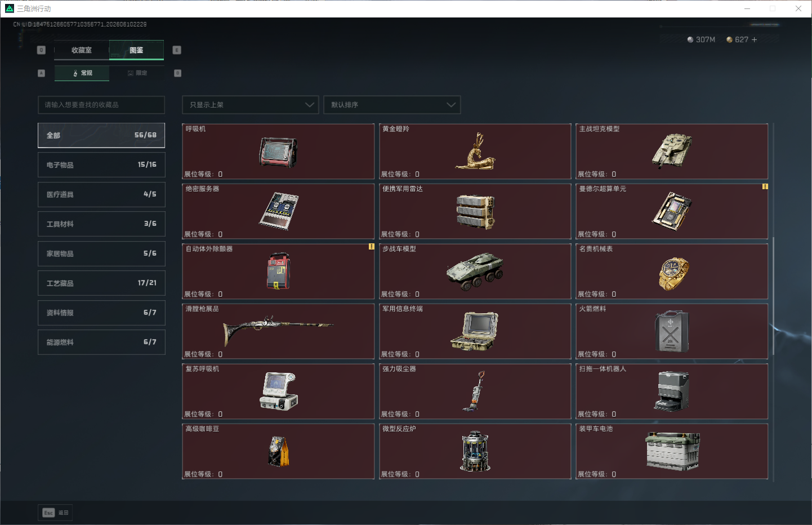
Task: Open the 主战坦克模型 tank model card
Action: click(x=672, y=152)
